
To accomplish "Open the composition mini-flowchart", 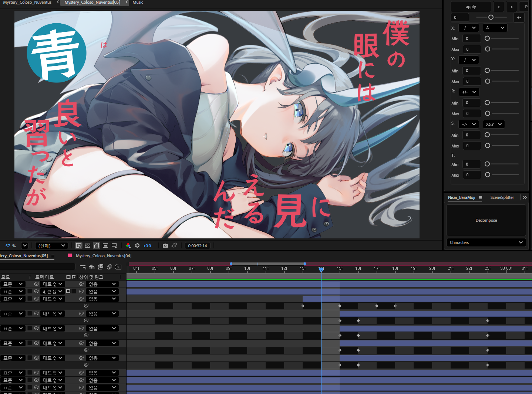I will click(83, 267).
